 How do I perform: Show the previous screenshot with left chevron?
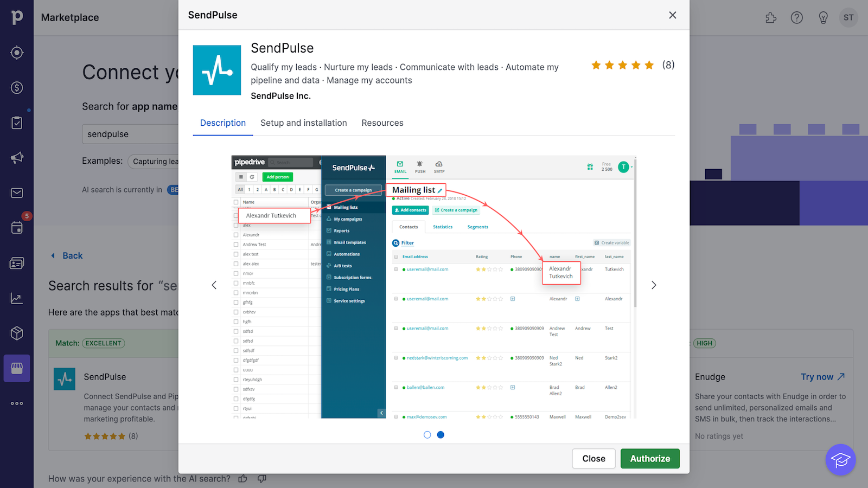coord(214,285)
